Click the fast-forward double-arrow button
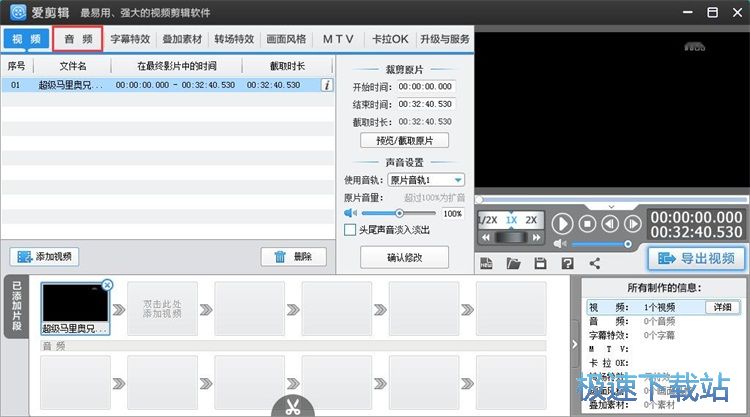The width and height of the screenshot is (750, 417). pyautogui.click(x=537, y=237)
